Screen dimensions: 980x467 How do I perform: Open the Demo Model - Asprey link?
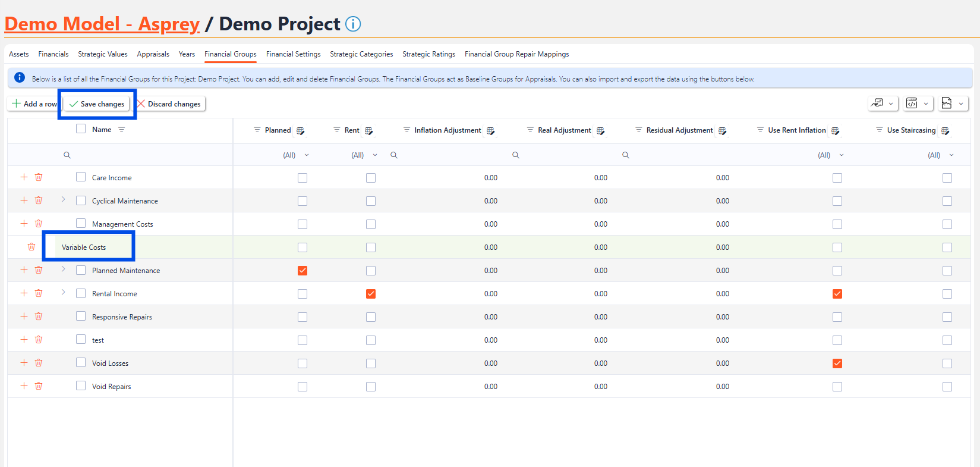click(102, 24)
